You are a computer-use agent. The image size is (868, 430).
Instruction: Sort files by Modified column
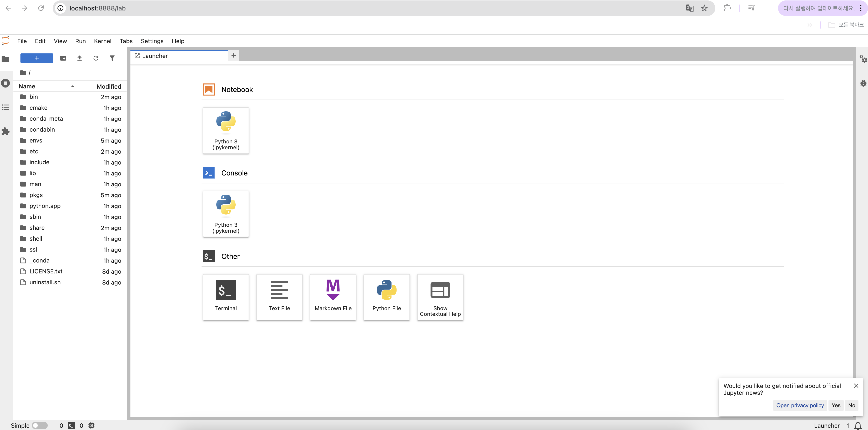(x=109, y=86)
